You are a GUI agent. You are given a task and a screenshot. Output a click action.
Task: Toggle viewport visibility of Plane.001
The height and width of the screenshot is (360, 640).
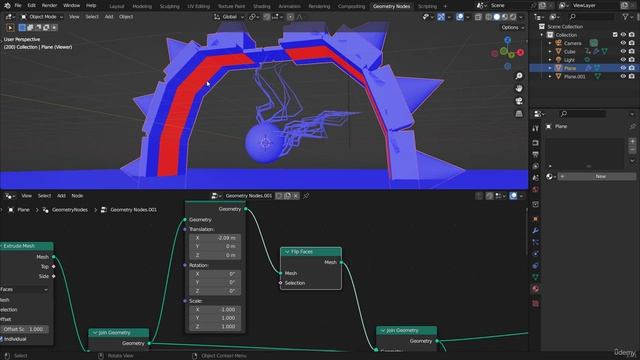(623, 76)
